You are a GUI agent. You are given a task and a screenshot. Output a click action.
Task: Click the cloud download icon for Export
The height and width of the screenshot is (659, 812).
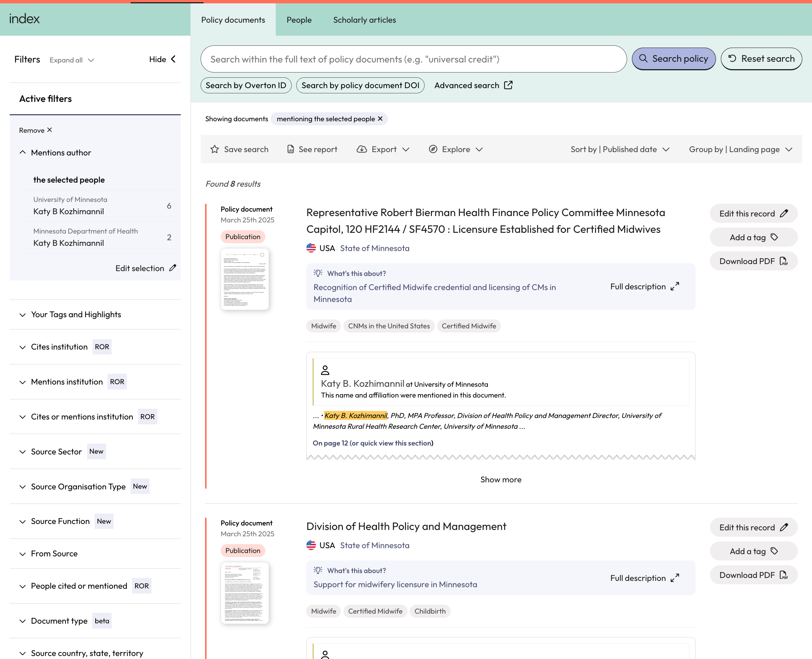click(362, 149)
